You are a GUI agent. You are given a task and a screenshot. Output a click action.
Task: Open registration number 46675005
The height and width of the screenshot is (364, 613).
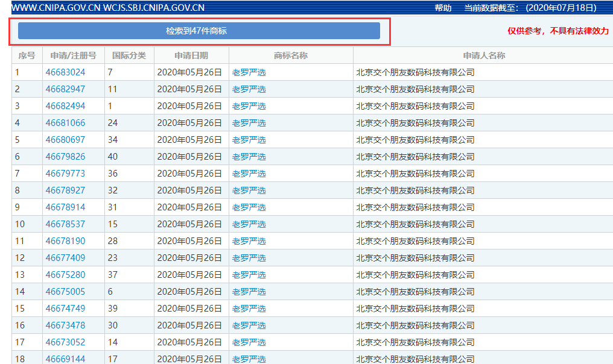[x=65, y=291]
